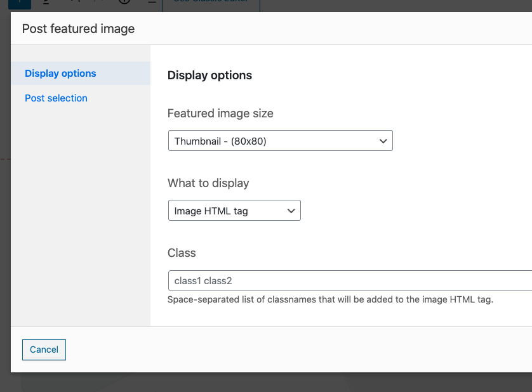Click the Class field label

tap(182, 253)
